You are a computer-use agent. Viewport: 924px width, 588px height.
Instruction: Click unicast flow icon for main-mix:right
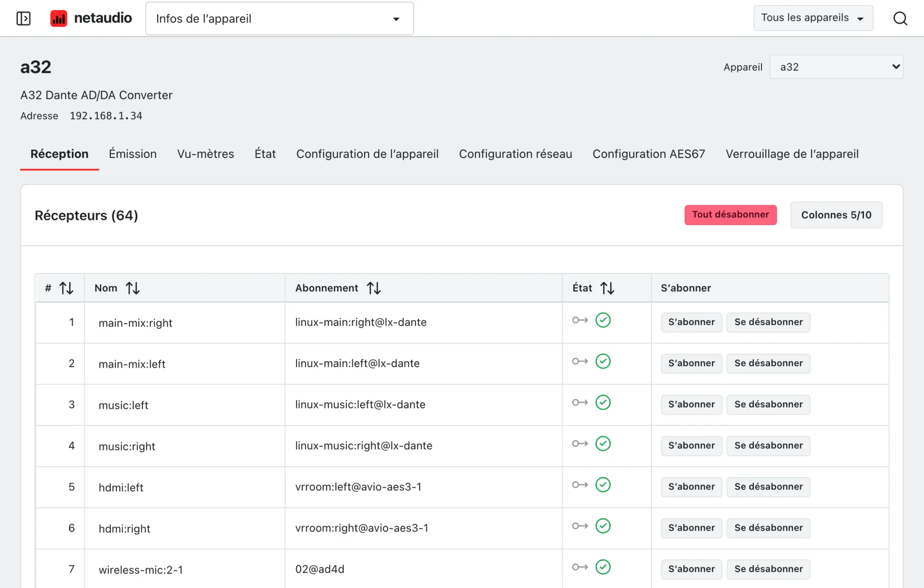click(x=580, y=320)
